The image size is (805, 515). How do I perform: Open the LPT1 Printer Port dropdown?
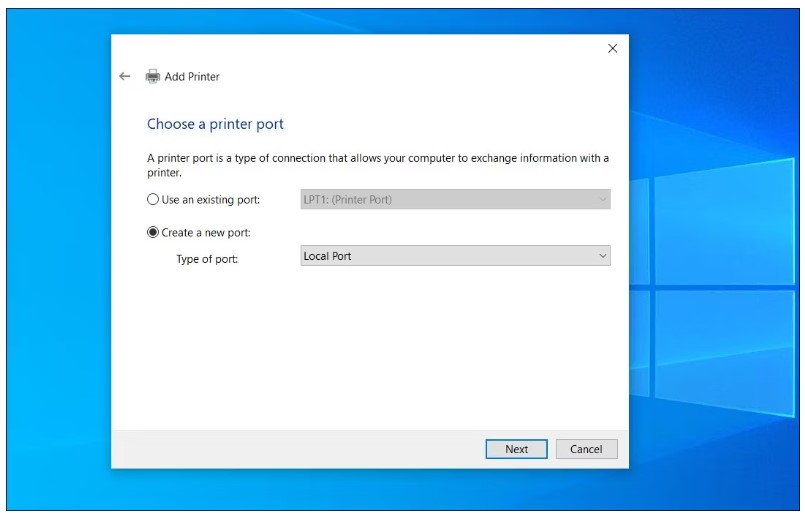tap(455, 199)
